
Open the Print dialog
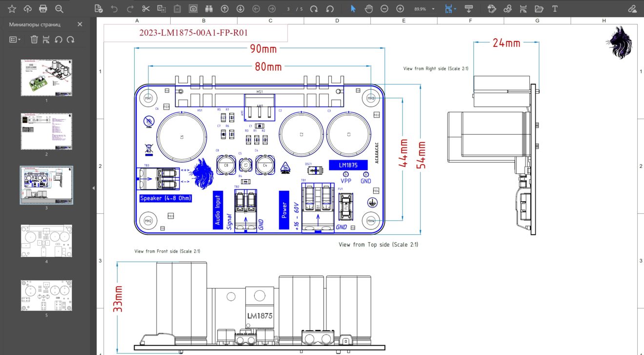pos(44,8)
